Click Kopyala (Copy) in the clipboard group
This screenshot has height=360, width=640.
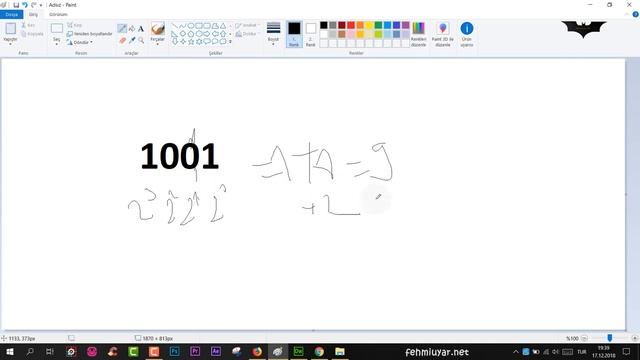coord(32,34)
